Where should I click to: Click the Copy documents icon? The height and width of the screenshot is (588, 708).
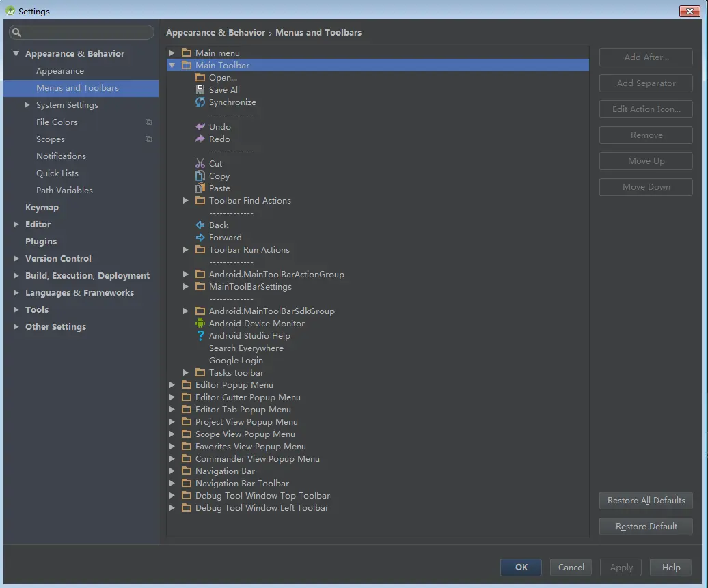pyautogui.click(x=200, y=176)
